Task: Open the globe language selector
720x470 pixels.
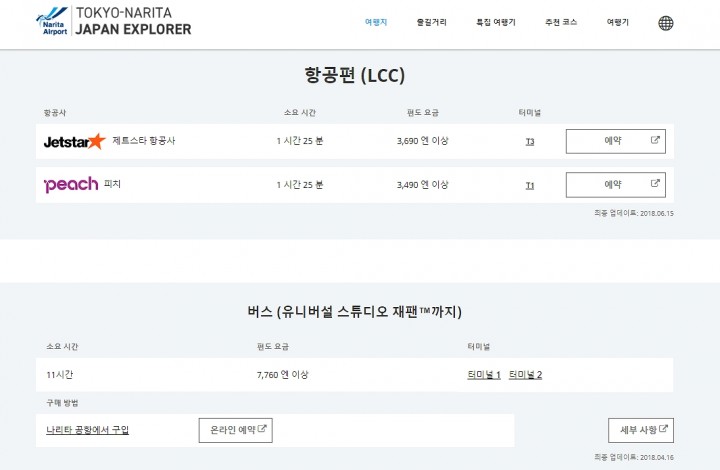Action: coord(665,23)
